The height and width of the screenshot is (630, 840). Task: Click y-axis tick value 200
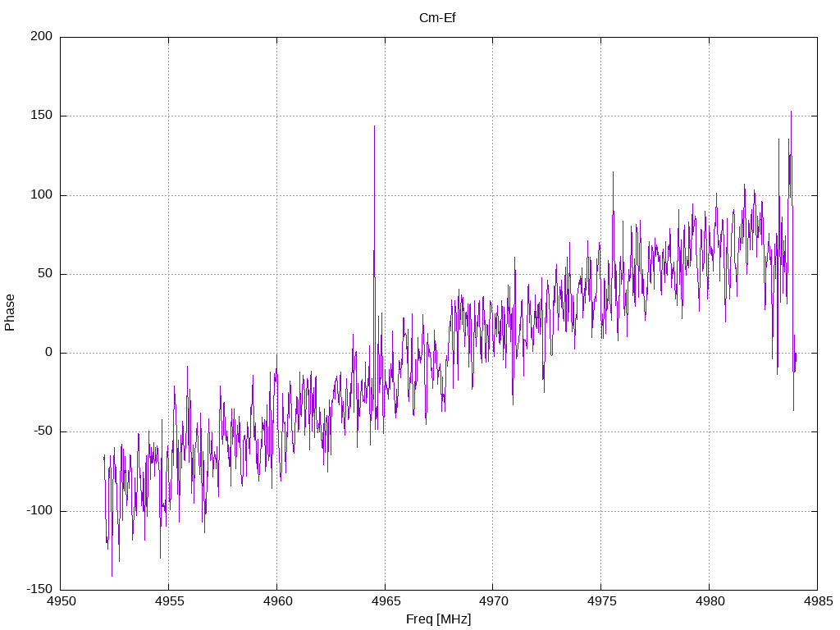click(42, 36)
